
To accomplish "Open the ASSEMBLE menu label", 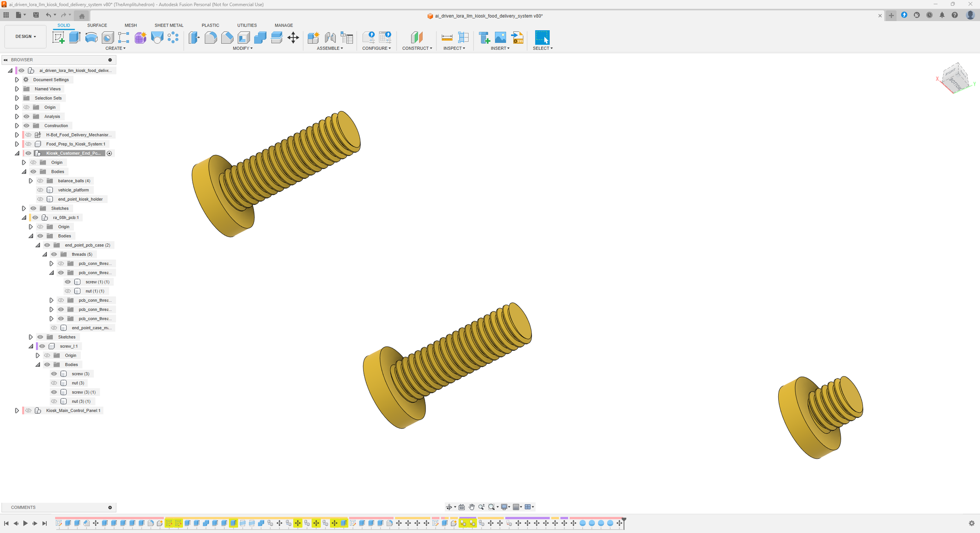I will pos(330,48).
